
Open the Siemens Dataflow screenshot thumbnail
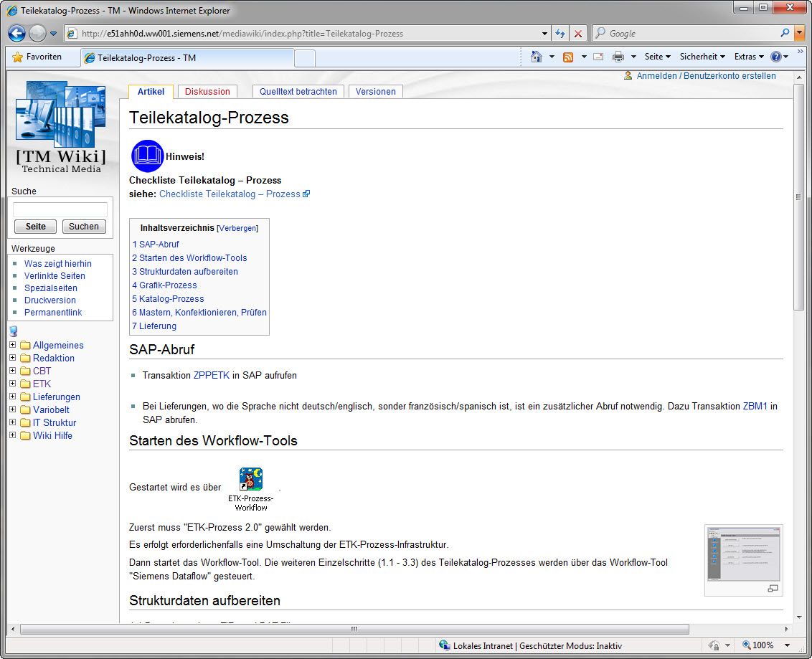pos(743,554)
